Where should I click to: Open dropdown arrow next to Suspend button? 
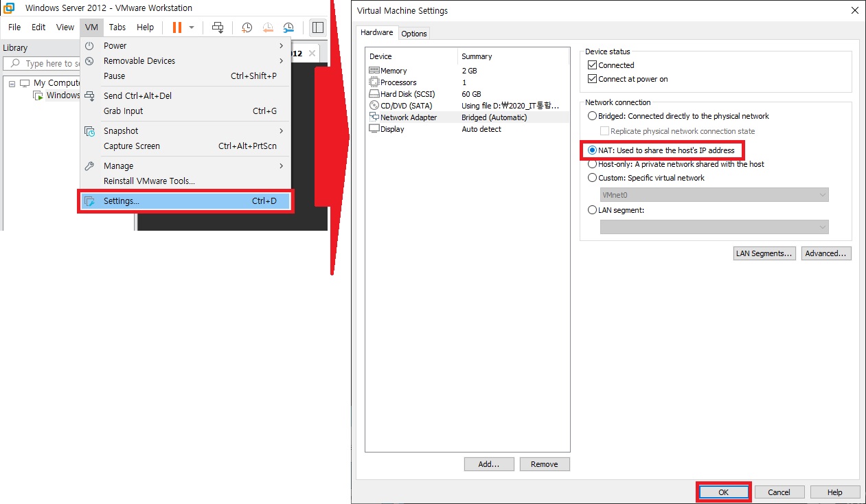coord(192,27)
